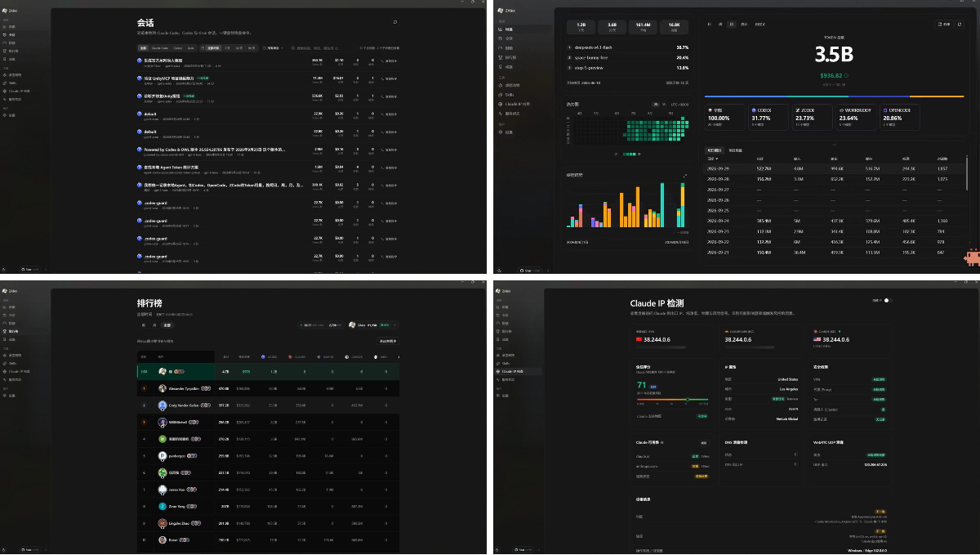Click the 分享 share button
Image resolution: width=980 pixels, height=555 pixels.
(943, 24)
